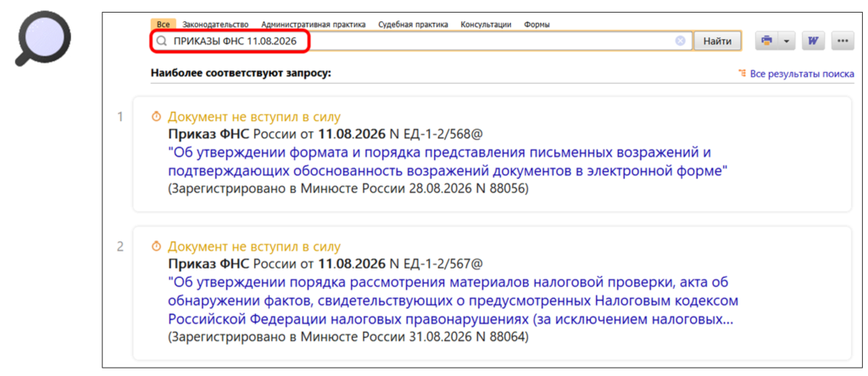Click the tree icon beside Все результаты поиска
Viewport: 868px width, 376px height.
pyautogui.click(x=743, y=73)
